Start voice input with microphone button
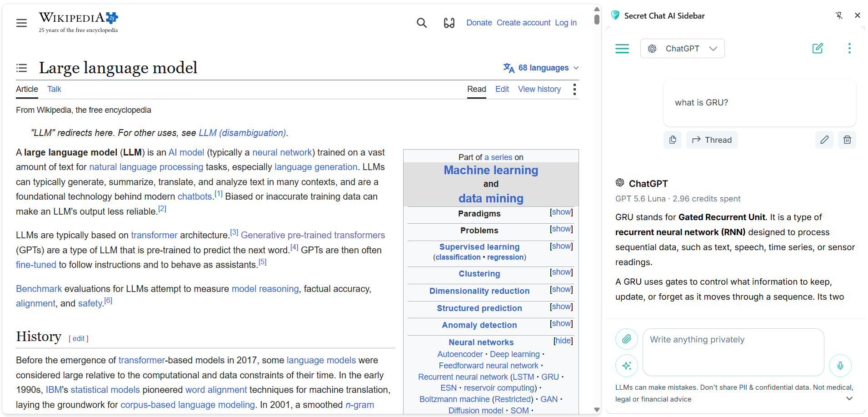Image resolution: width=868 pixels, height=417 pixels. (840, 366)
